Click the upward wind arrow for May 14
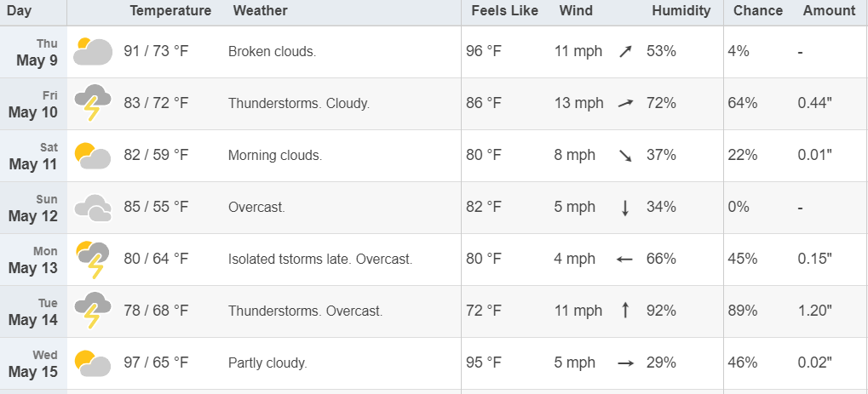868x394 pixels. click(625, 310)
